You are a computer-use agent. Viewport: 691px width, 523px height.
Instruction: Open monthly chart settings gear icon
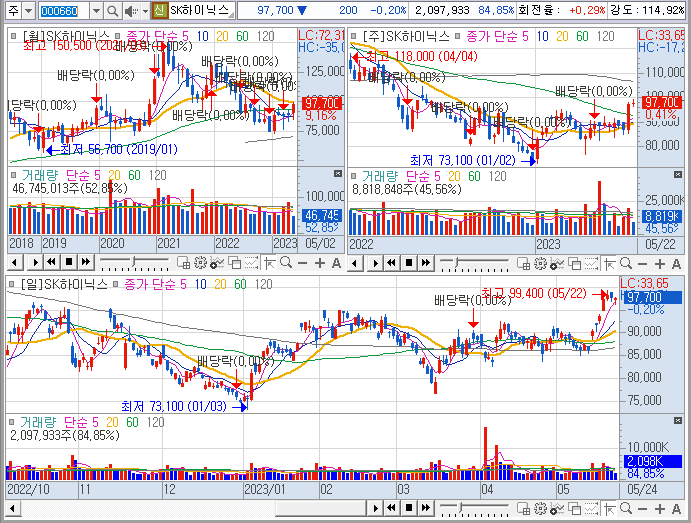point(200,263)
